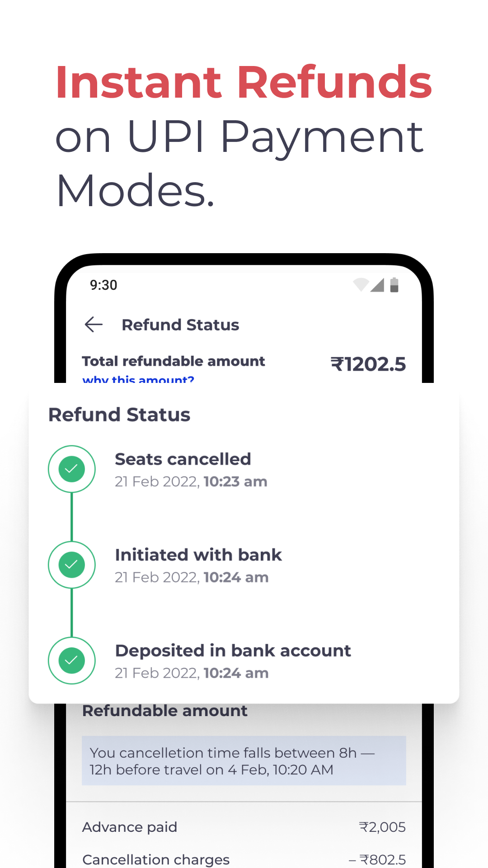Tap the Total refundable amount label
The height and width of the screenshot is (868, 488).
174,361
